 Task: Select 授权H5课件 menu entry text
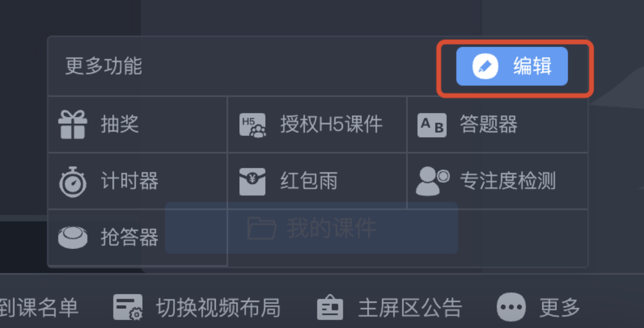(x=332, y=124)
